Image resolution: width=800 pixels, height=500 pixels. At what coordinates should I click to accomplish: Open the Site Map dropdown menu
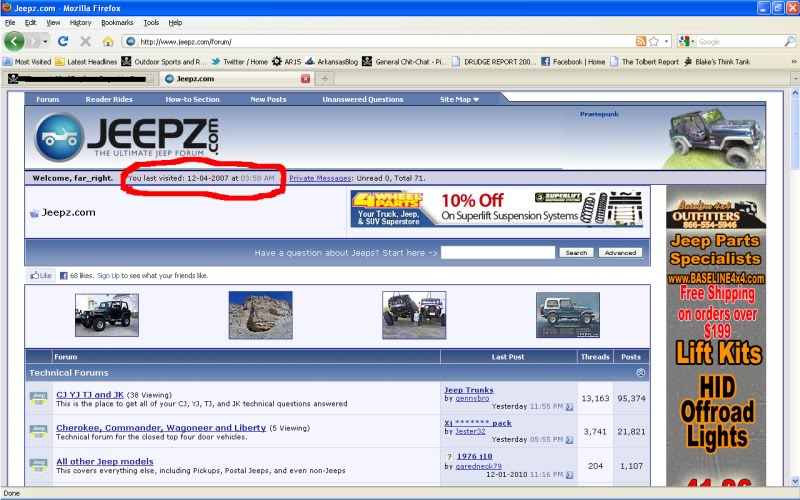(x=460, y=99)
